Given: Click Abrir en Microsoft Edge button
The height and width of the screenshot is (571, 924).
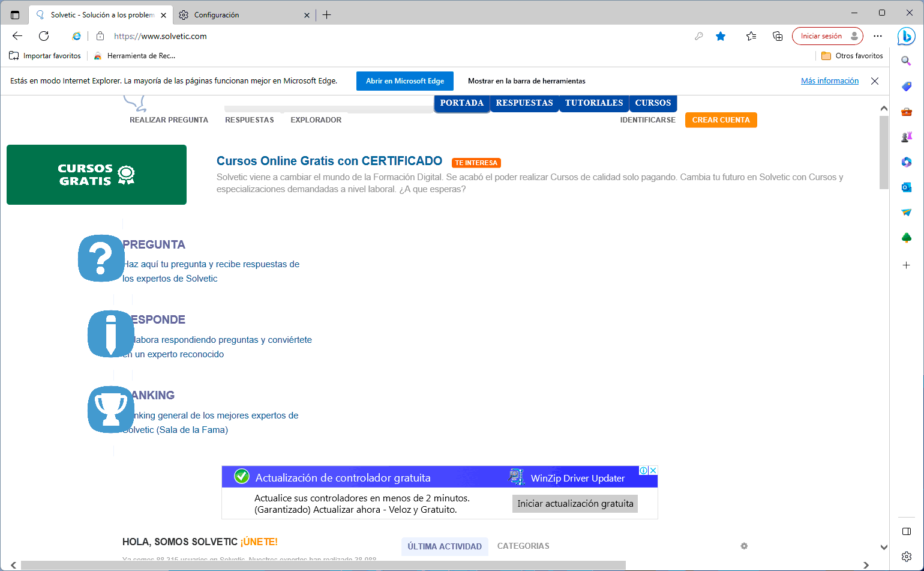Looking at the screenshot, I should tap(405, 81).
